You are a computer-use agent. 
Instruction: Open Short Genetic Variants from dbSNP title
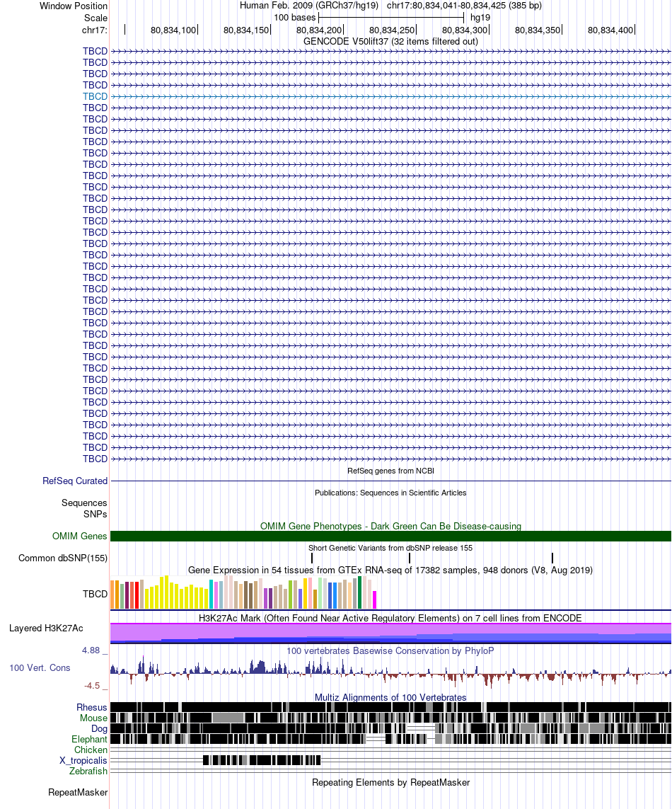[390, 548]
